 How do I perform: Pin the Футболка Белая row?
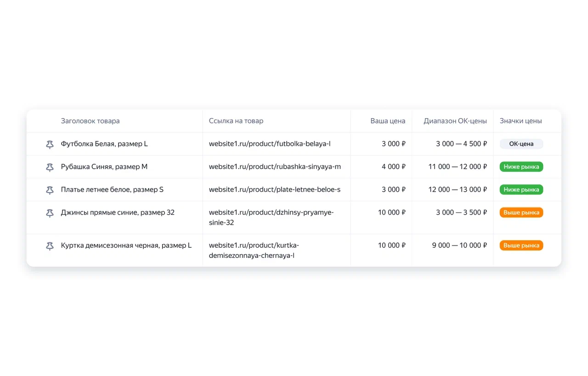[x=50, y=144]
